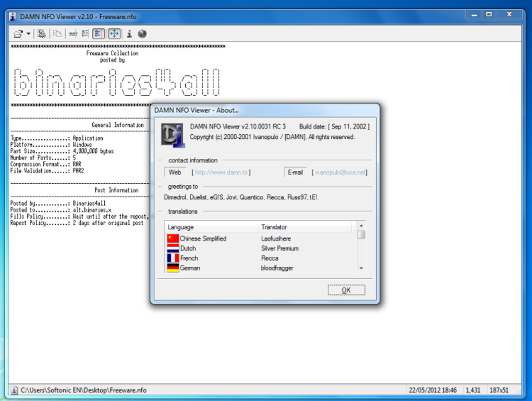Toggle the blue four-arrow move icon
This screenshot has width=532, height=401.
click(x=114, y=33)
